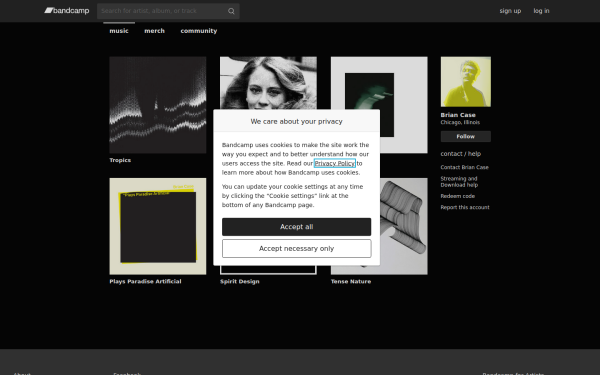Switch to the merch tab
This screenshot has width=600, height=375.
pyautogui.click(x=154, y=31)
